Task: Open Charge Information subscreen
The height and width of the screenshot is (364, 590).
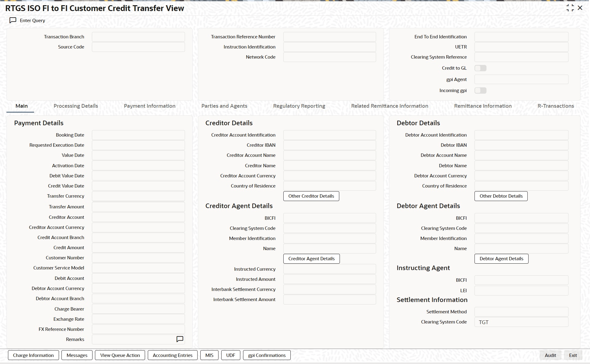Action: pos(33,355)
